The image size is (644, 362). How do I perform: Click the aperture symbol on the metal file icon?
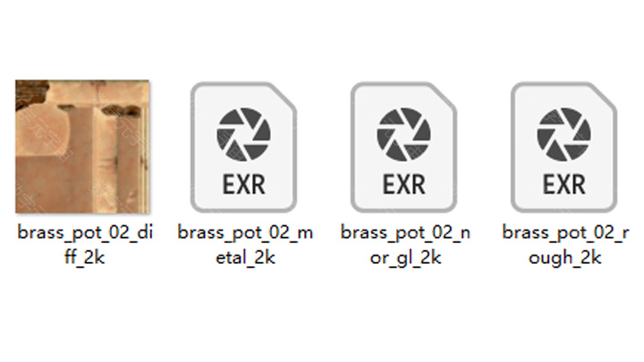click(243, 134)
